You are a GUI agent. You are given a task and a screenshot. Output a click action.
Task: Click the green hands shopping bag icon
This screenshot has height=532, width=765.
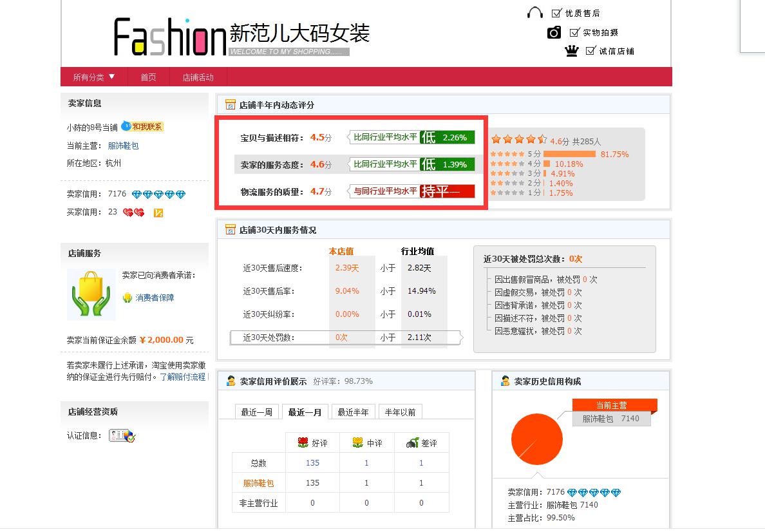(x=91, y=295)
